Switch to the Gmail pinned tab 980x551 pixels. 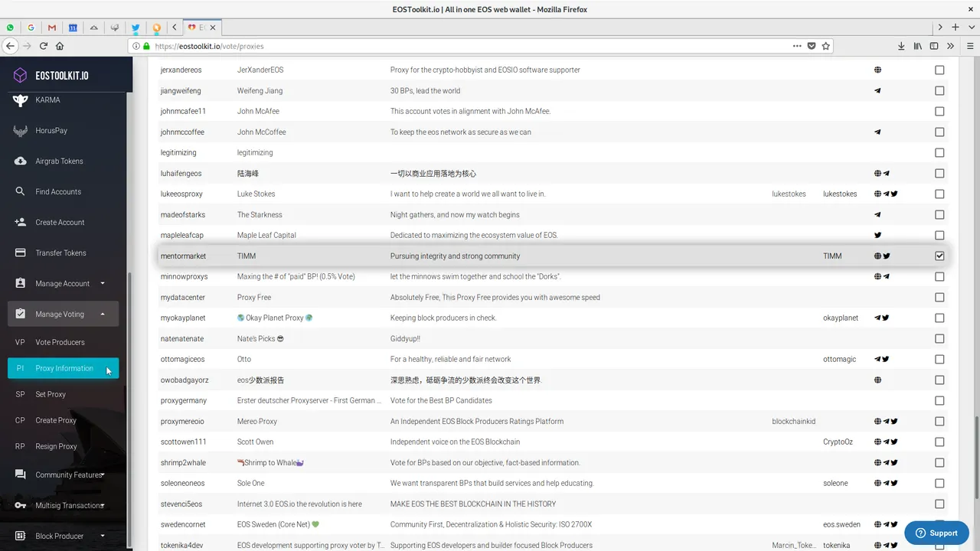coord(52,27)
